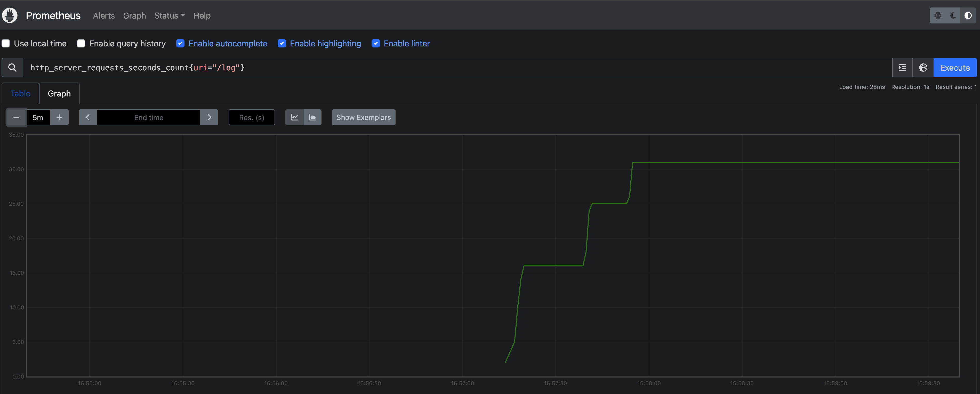Click the 16:55:00 x-axis label
The image size is (980, 394).
tap(89, 383)
